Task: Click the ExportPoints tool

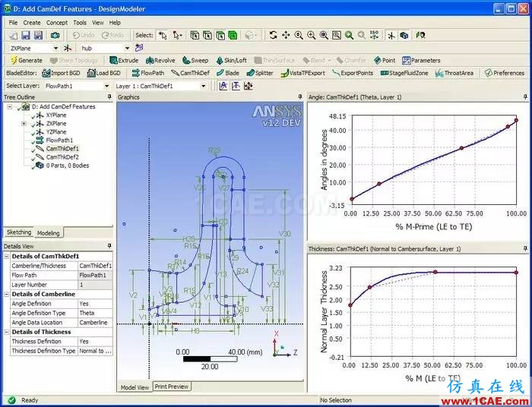Action: [x=353, y=73]
